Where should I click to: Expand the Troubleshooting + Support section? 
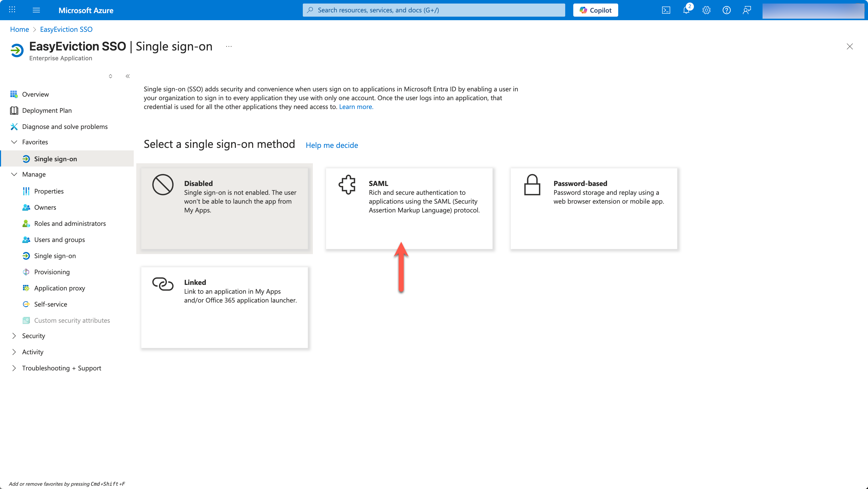pos(14,368)
